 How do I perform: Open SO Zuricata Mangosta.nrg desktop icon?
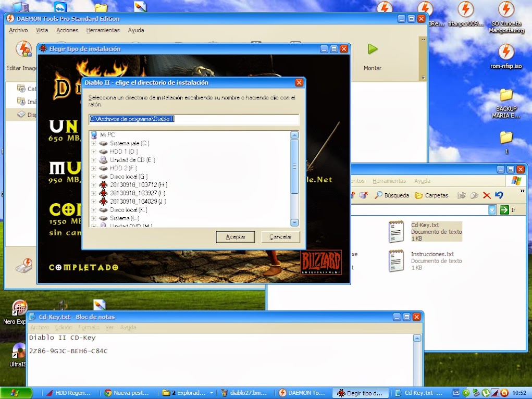pos(506,18)
